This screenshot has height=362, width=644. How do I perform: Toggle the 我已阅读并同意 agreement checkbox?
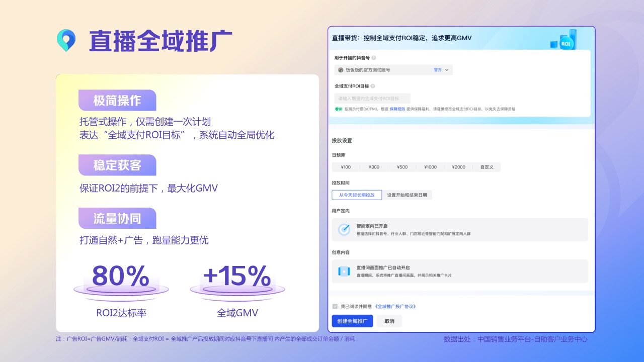pos(335,306)
